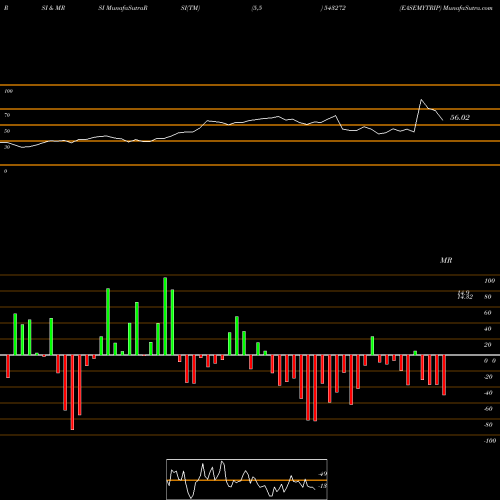Click the 70 level label on RSI axis
This screenshot has width=500, height=500.
[7, 115]
